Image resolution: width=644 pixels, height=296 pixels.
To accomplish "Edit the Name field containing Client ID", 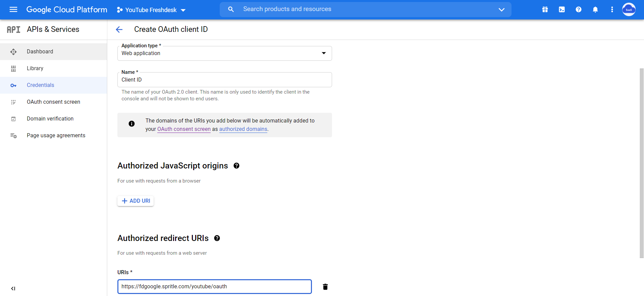I will (x=225, y=80).
